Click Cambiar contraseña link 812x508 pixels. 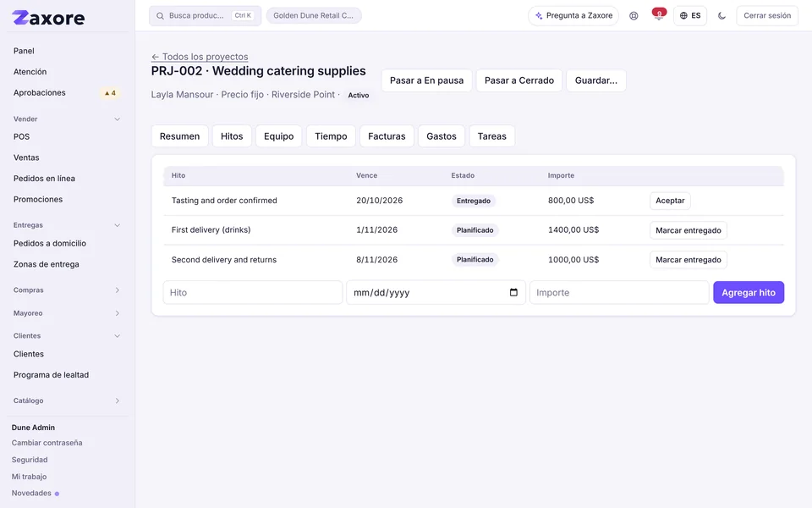[47, 443]
